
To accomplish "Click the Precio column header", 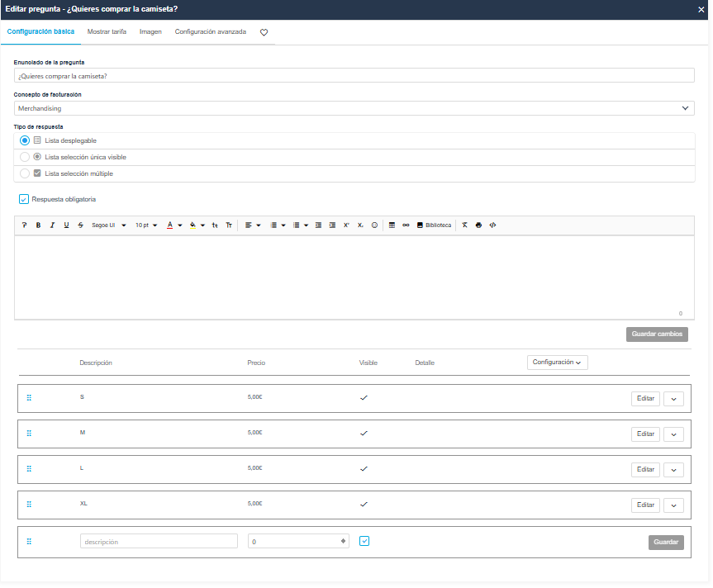I will coord(256,363).
